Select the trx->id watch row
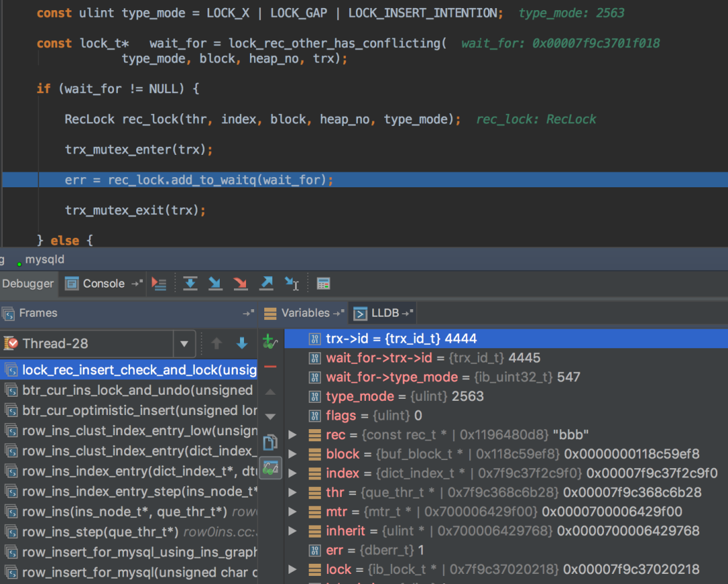 point(506,339)
